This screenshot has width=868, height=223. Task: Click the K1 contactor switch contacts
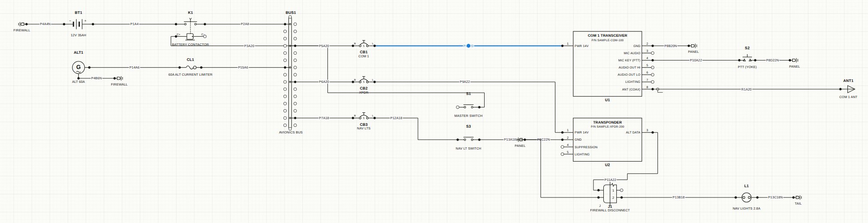[190, 23]
